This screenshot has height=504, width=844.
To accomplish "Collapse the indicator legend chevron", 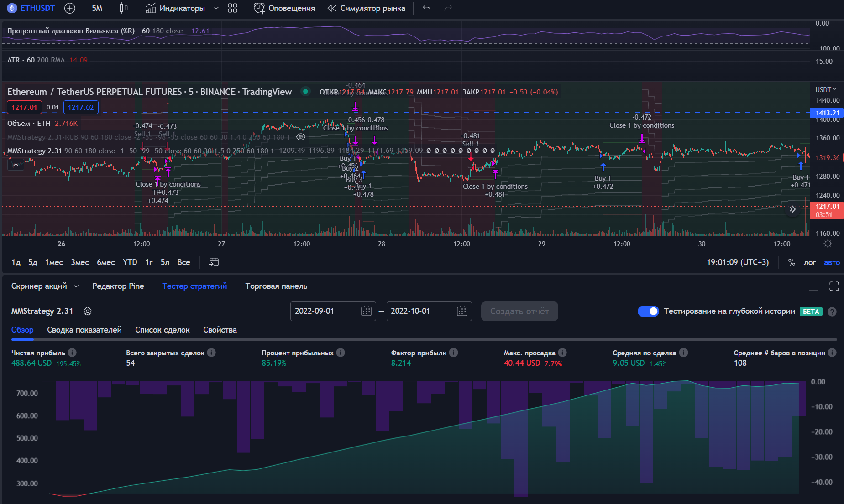I will 16,164.
